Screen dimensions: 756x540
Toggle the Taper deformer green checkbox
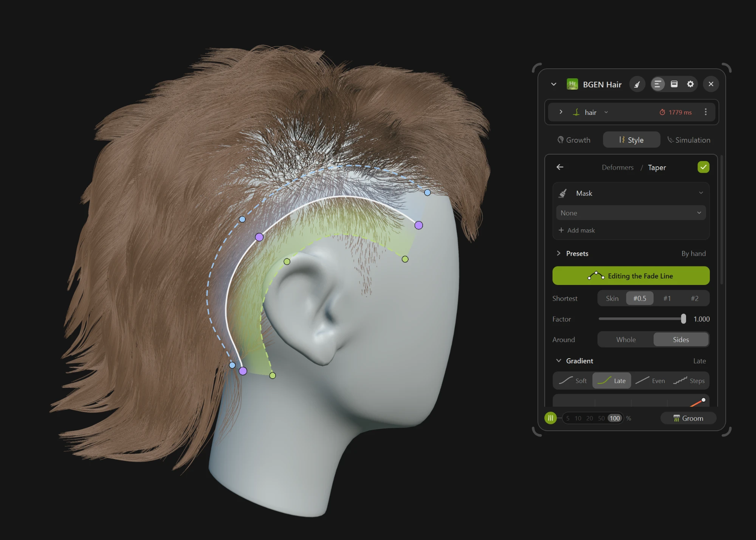click(703, 167)
